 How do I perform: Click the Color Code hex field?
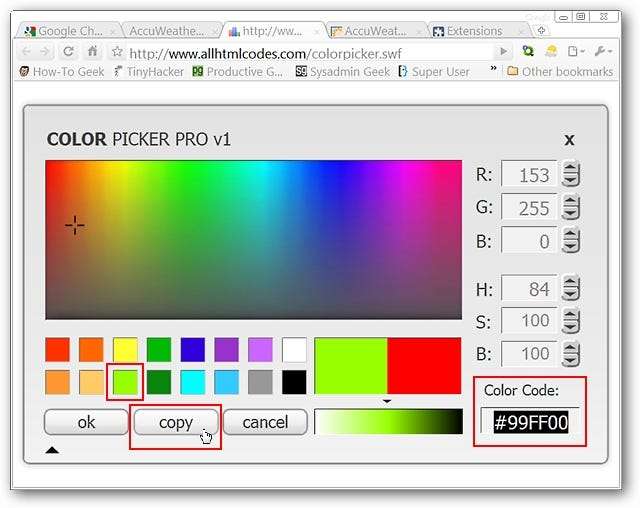pos(531,423)
